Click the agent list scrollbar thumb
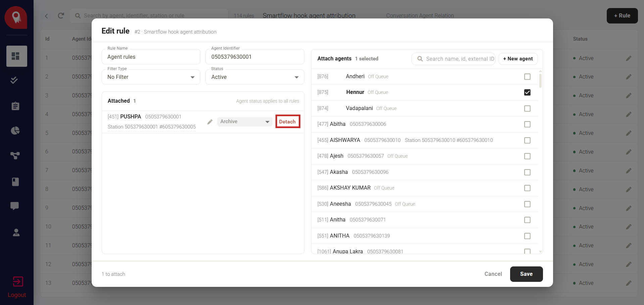The width and height of the screenshot is (644, 305). pos(540,81)
